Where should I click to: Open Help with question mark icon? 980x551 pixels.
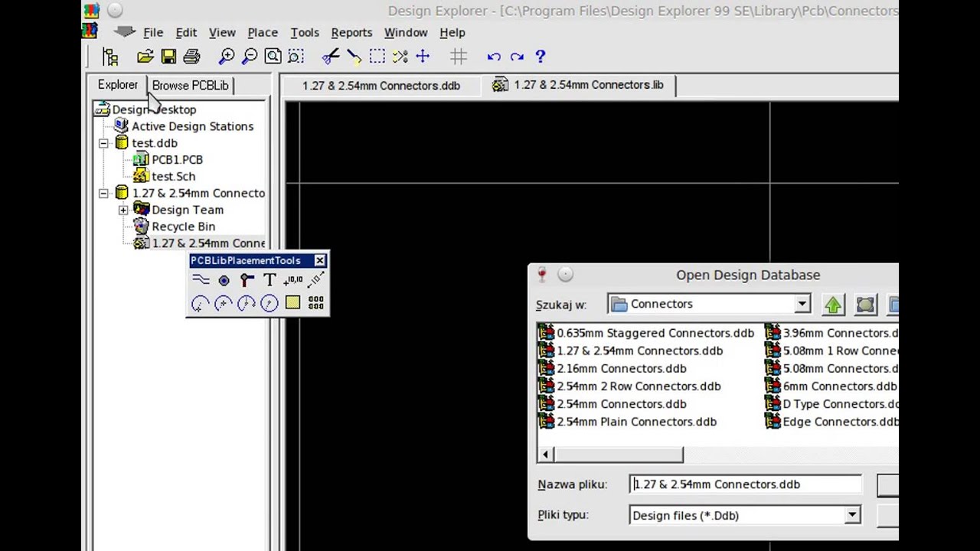click(x=540, y=57)
